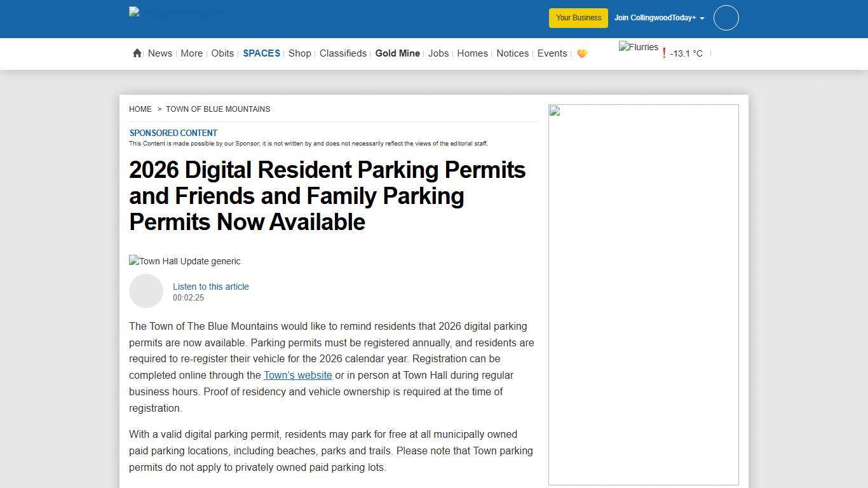Click TOWN OF BLUE MOUNTAINS breadcrumb
This screenshot has height=488, width=868.
click(x=218, y=109)
